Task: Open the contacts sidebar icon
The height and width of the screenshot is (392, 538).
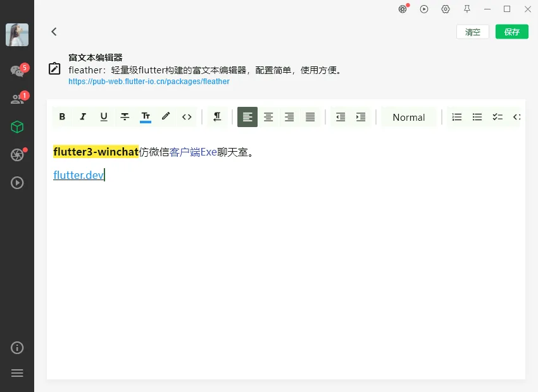Action: (x=17, y=98)
